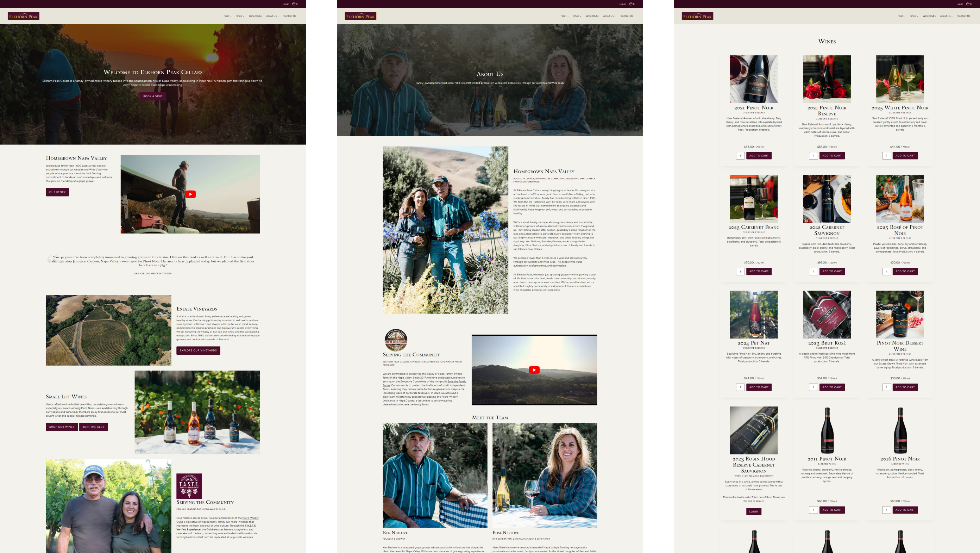
Task: Add the 2023 Cabernet Franc to cart
Action: (759, 271)
